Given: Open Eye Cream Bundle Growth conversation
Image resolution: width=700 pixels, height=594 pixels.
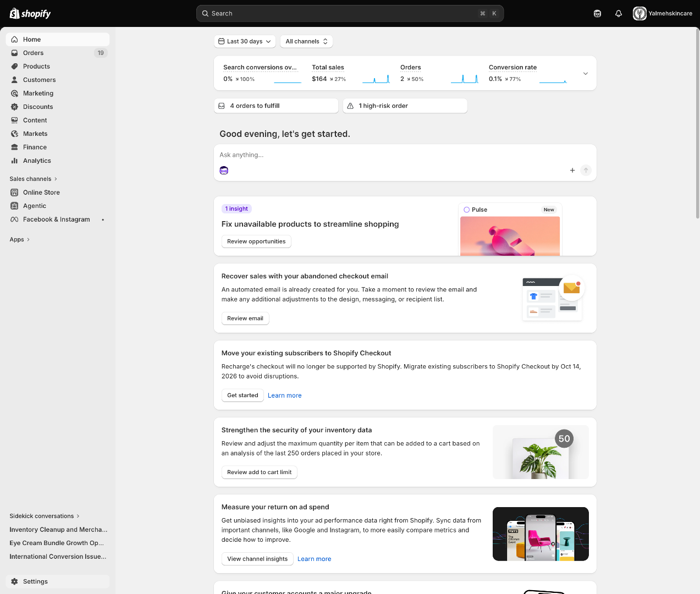Looking at the screenshot, I should [58, 543].
